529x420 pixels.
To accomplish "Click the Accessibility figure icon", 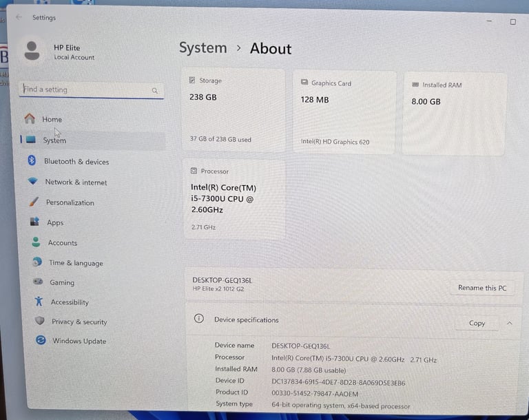I will 39,301.
